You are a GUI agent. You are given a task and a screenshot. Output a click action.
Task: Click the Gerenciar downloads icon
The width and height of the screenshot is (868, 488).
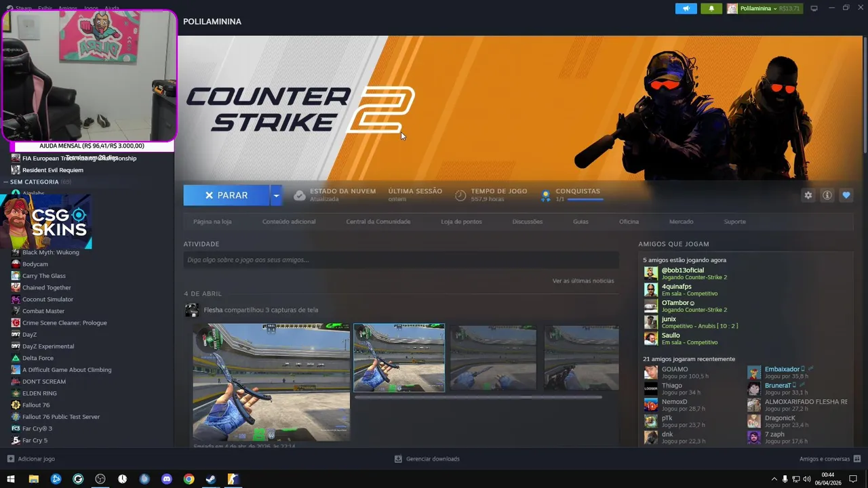398,459
